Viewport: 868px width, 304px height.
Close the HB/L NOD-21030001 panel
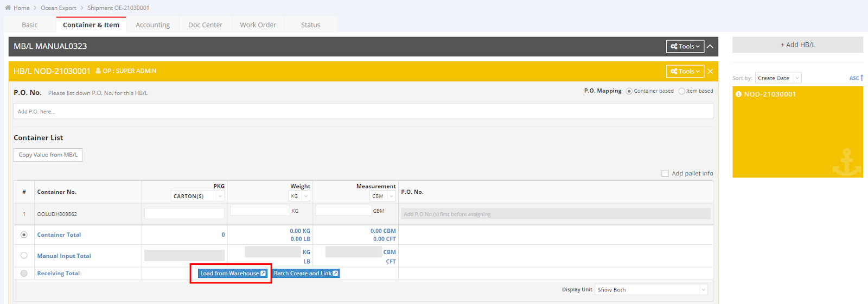click(710, 71)
